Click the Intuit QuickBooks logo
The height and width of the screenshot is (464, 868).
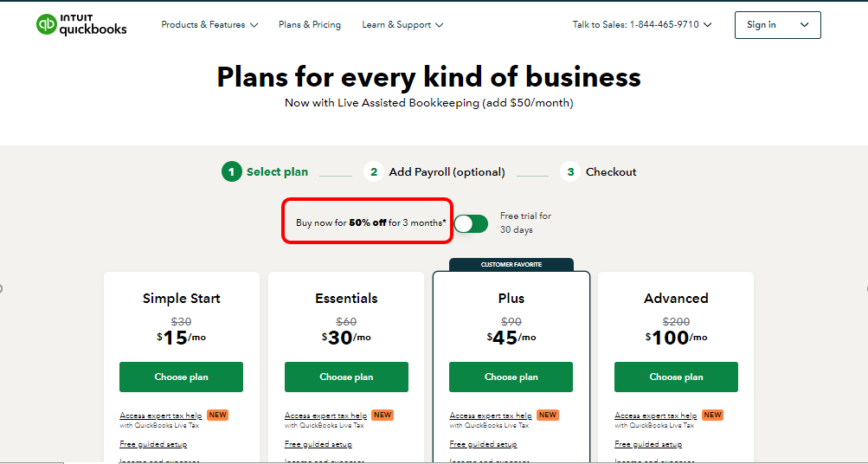81,25
